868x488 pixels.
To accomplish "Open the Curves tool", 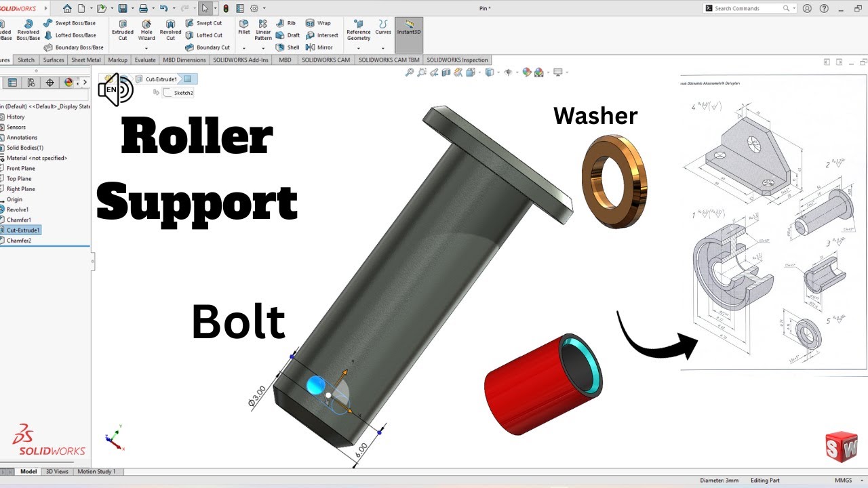I will click(383, 26).
